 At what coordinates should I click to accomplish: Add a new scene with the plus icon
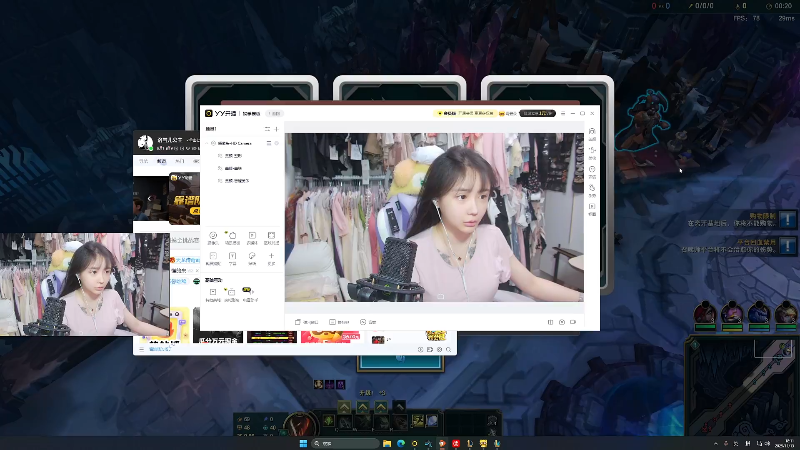coord(277,129)
